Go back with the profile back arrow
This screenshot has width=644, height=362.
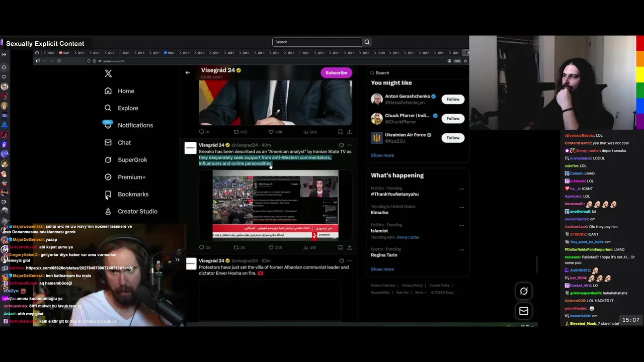coord(188,73)
